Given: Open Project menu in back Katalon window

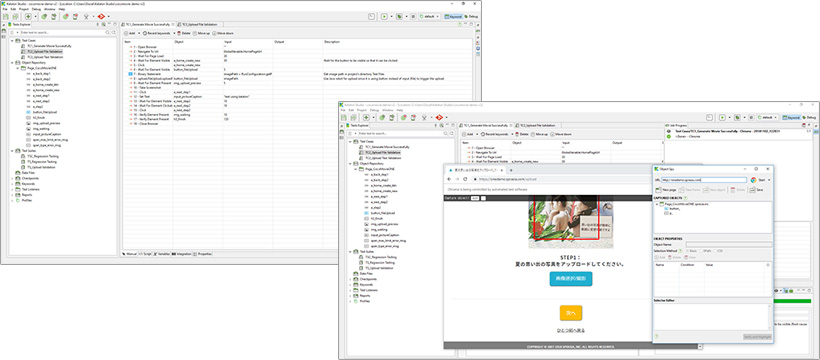Looking at the screenshot, I should [24, 9].
